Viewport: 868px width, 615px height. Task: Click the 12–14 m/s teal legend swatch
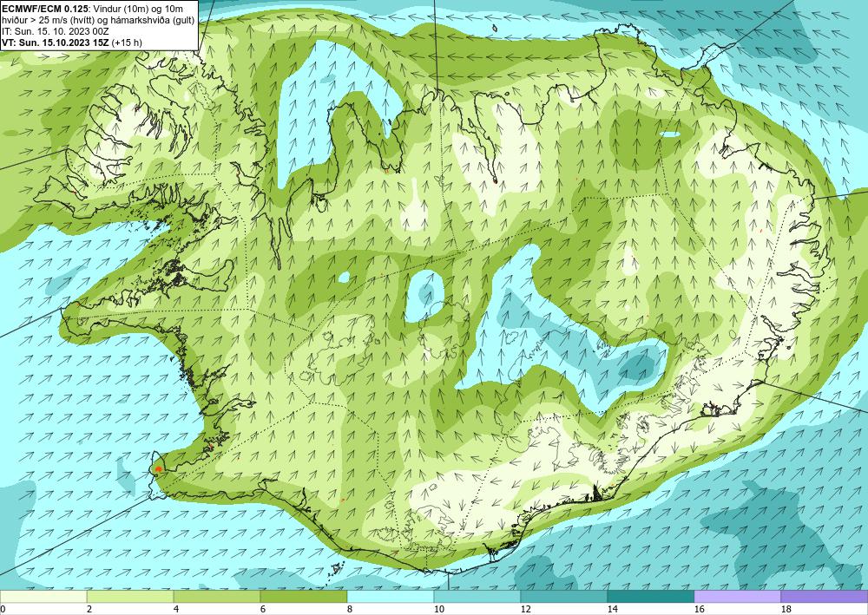[x=564, y=596]
